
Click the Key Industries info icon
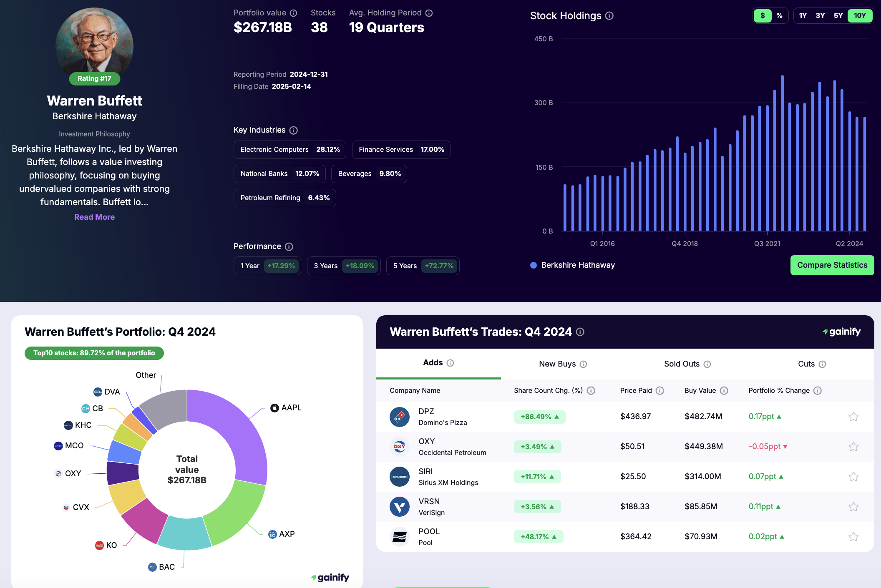294,130
